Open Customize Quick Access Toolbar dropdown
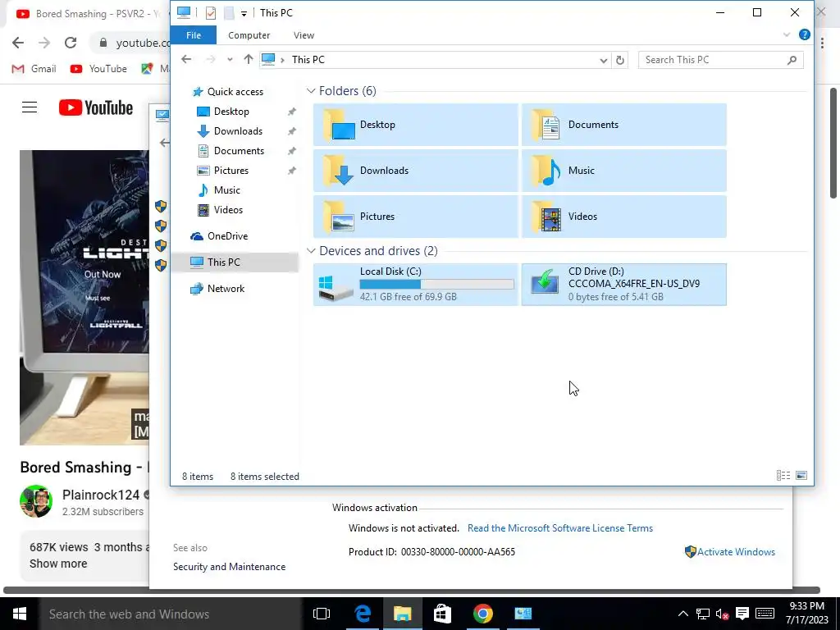 244,13
